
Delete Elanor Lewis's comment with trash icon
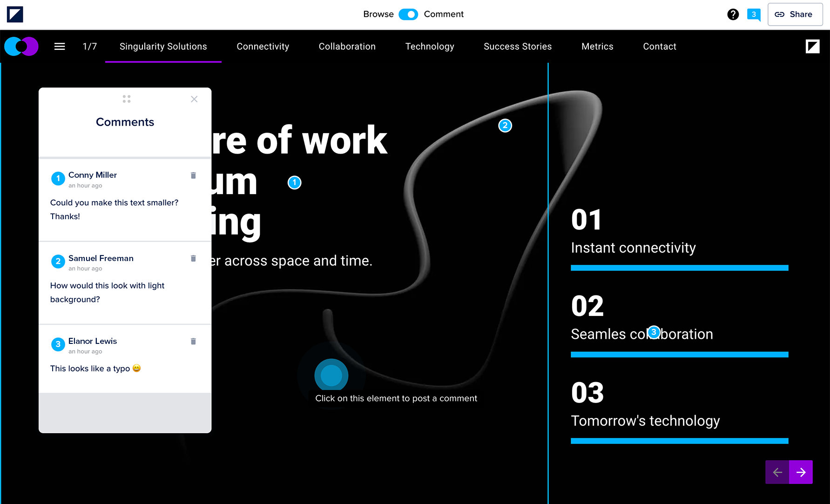(x=193, y=341)
